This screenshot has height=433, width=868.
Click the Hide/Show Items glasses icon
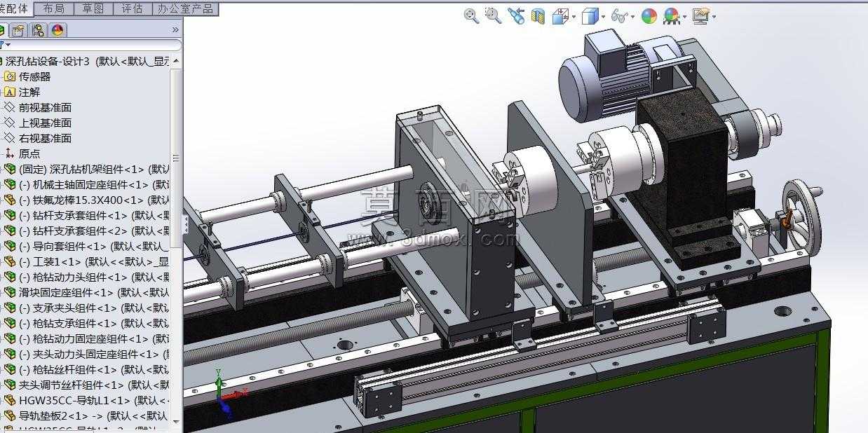tap(619, 15)
